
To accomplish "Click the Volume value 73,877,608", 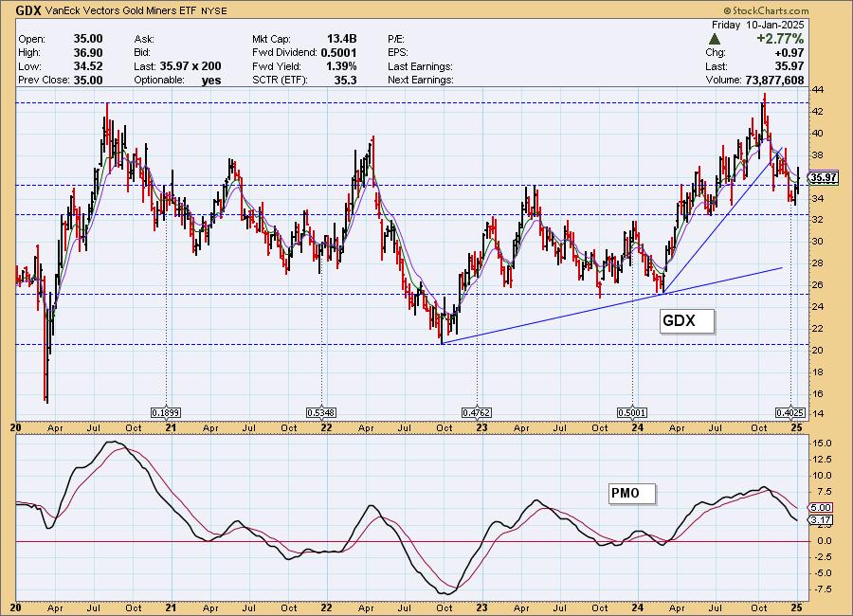I will point(774,80).
